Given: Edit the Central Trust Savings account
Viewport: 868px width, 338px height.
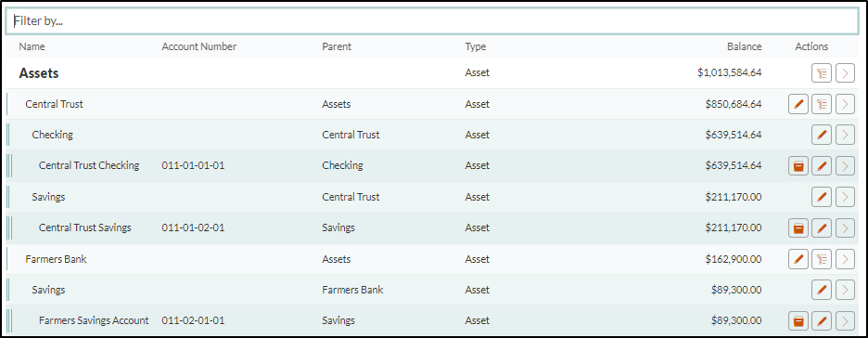Looking at the screenshot, I should click(x=822, y=227).
